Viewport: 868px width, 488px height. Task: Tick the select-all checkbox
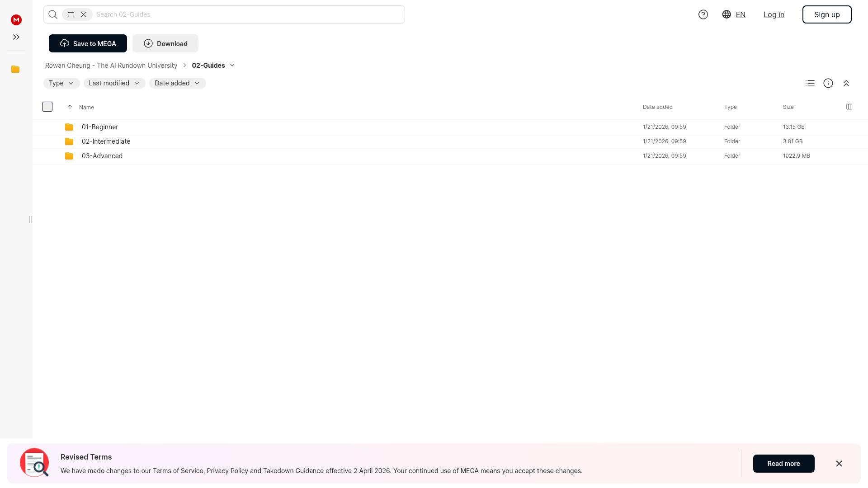(x=47, y=107)
